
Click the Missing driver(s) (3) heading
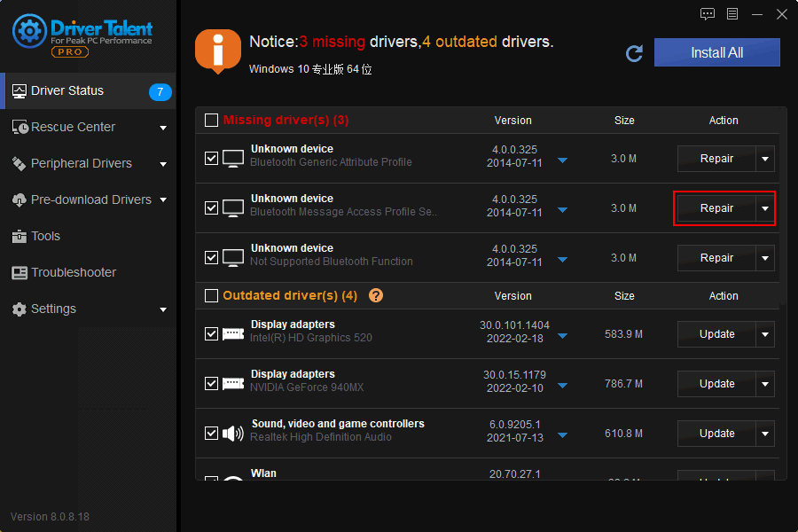click(286, 121)
